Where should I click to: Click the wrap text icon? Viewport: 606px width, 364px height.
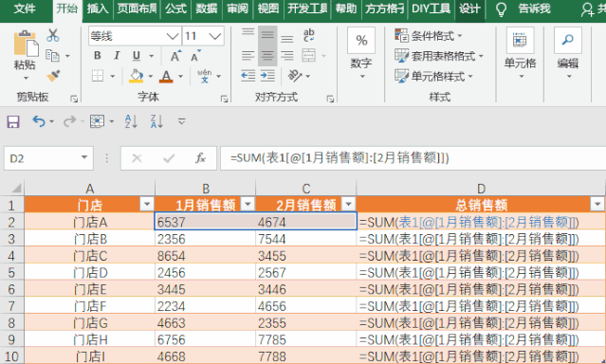click(x=309, y=36)
